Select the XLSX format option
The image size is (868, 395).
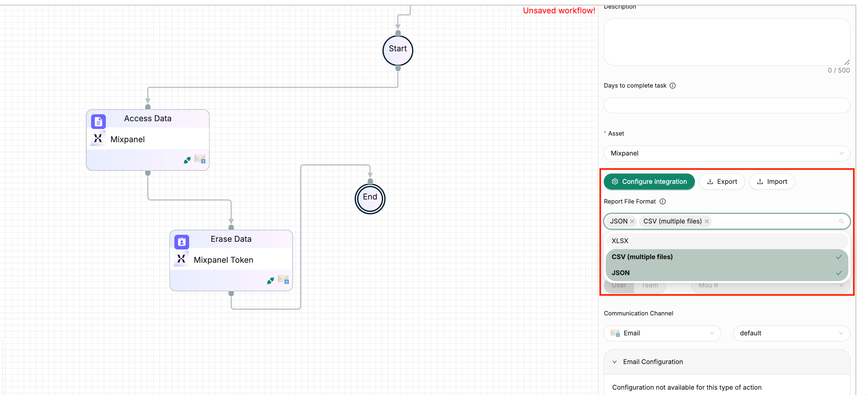point(726,241)
